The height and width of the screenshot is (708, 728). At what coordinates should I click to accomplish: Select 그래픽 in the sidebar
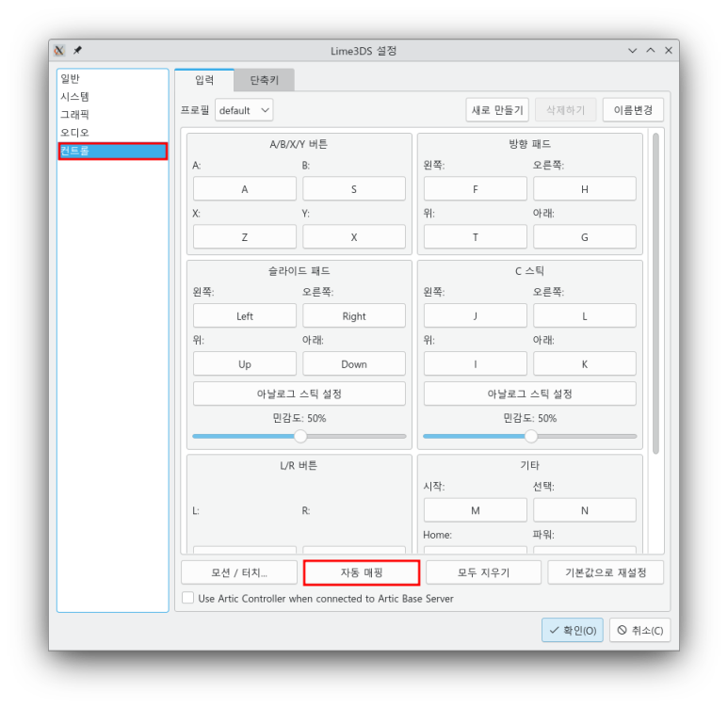[112, 115]
